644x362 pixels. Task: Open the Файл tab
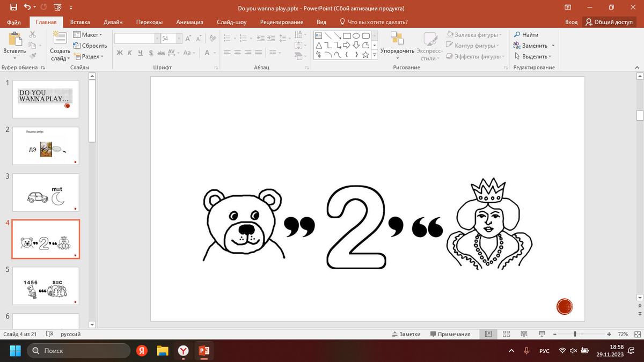14,22
